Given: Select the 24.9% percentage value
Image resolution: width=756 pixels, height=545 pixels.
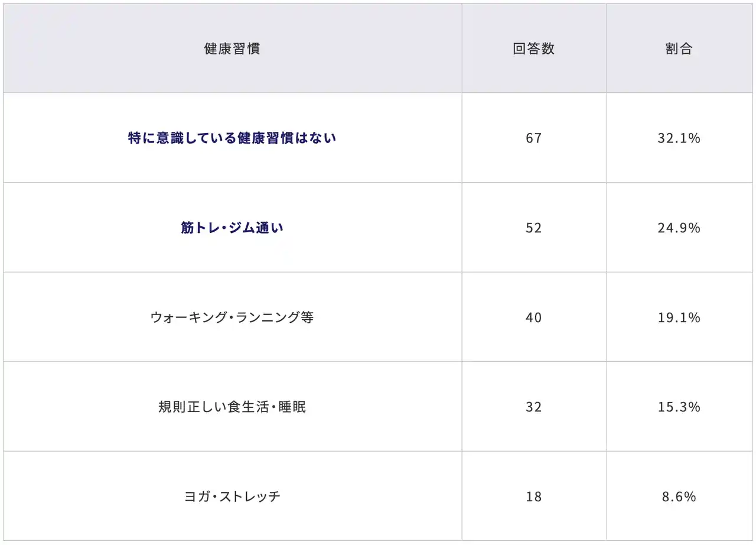Looking at the screenshot, I should (679, 228).
